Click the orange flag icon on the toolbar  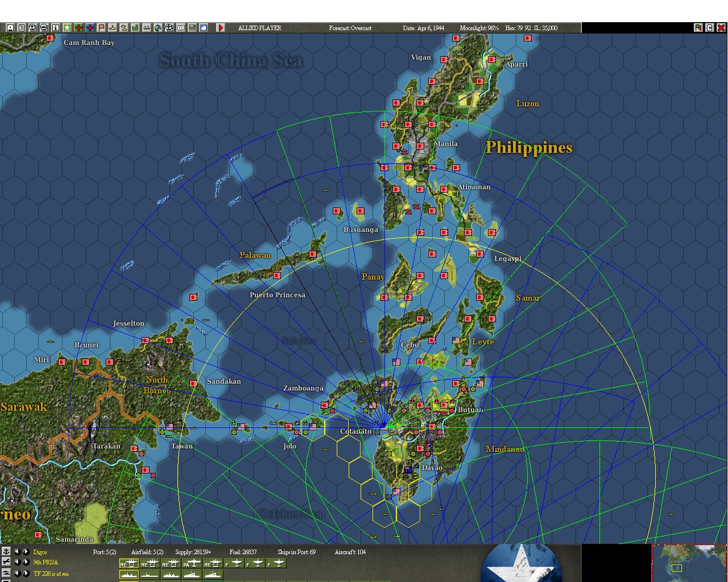[x=101, y=27]
